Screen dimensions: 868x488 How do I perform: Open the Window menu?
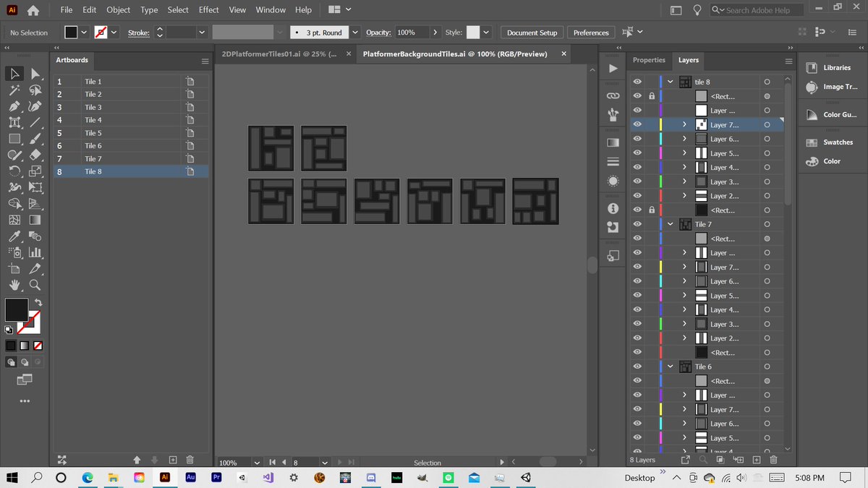tap(271, 10)
